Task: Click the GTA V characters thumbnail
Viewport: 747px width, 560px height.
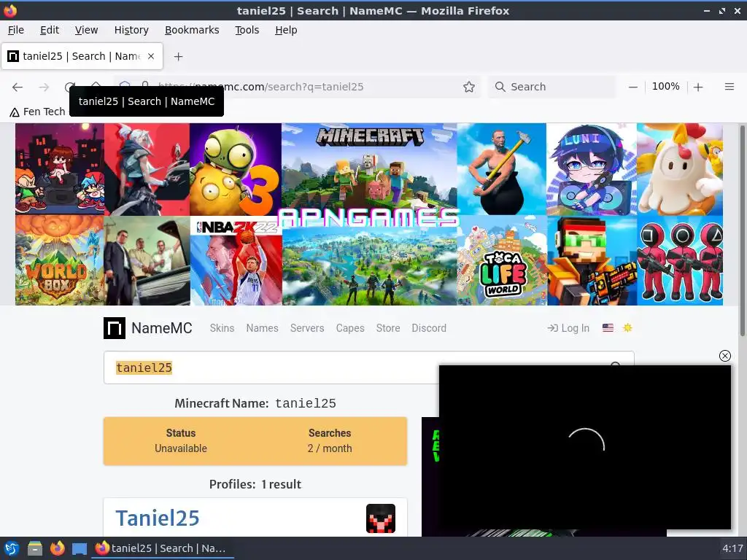Action: [x=147, y=261]
